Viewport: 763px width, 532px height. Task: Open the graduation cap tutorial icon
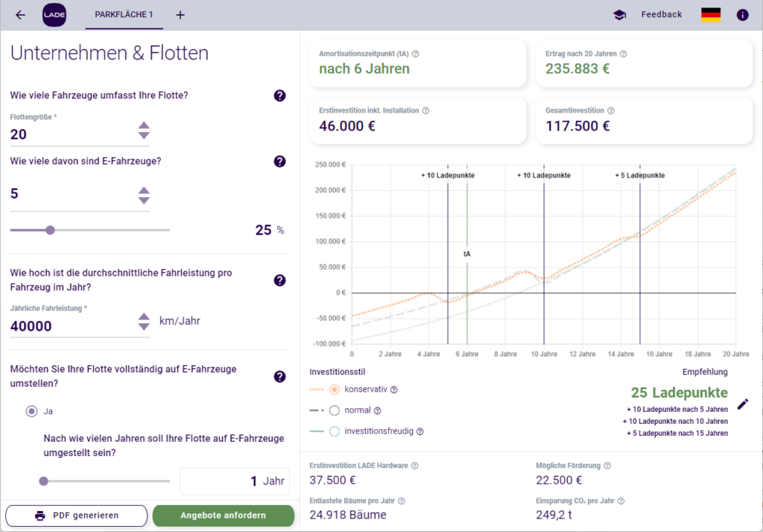(619, 15)
